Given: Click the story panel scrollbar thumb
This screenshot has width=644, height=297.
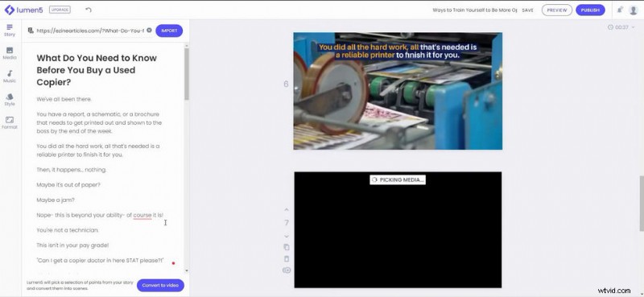Looking at the screenshot, I should tap(187, 74).
